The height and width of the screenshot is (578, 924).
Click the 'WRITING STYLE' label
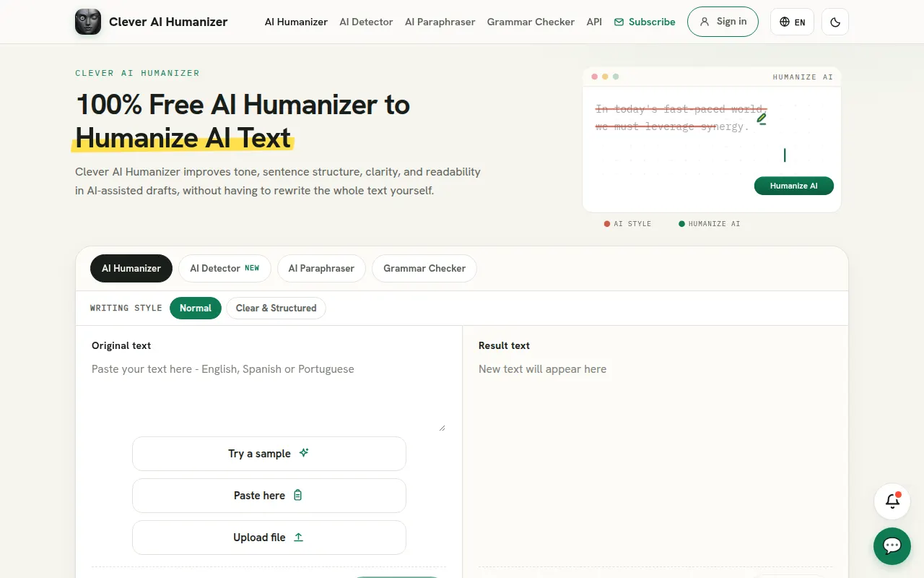click(126, 308)
